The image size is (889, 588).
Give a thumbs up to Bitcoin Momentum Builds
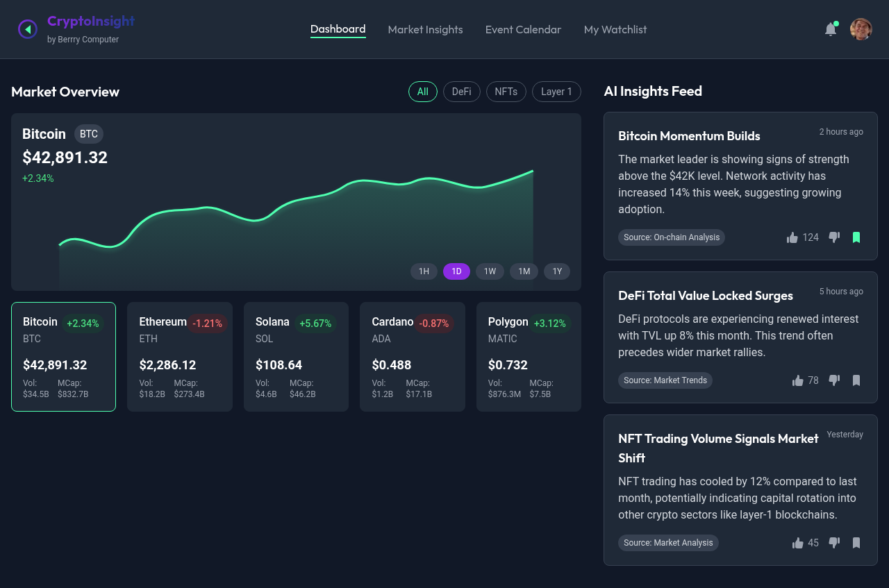tap(792, 237)
